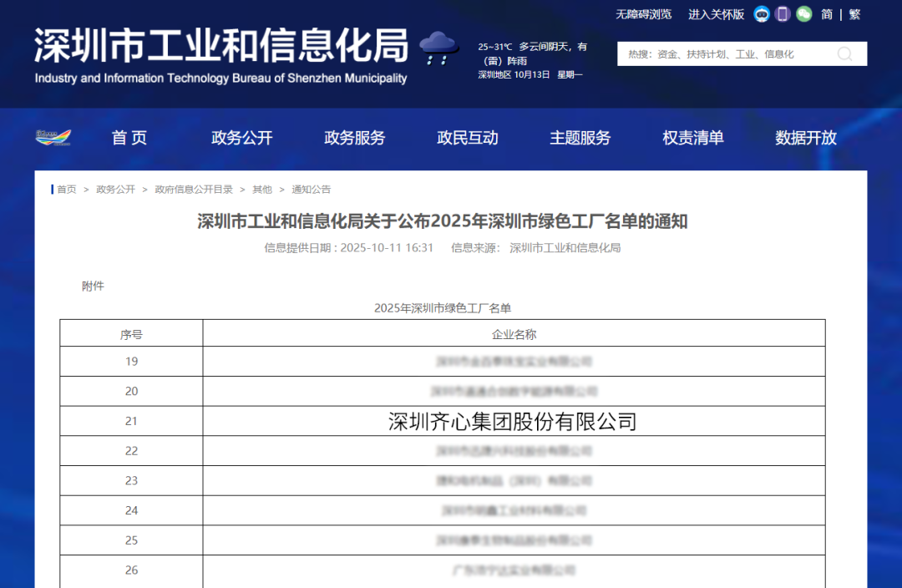The width and height of the screenshot is (902, 588).
Task: Open the 政务公开 navigation menu
Action: click(x=241, y=138)
